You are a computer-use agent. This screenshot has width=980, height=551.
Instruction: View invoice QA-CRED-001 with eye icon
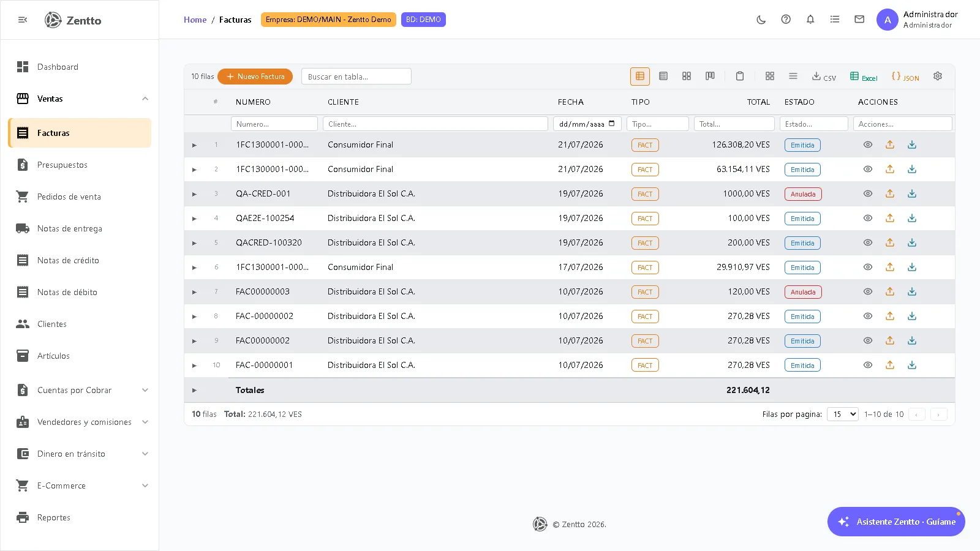pyautogui.click(x=868, y=193)
